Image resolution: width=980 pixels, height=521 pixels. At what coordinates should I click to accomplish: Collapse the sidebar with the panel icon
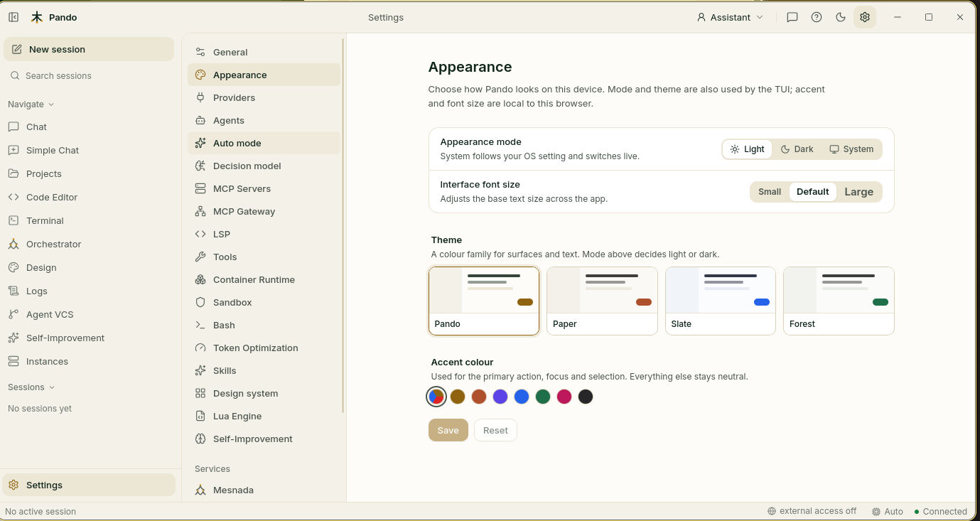[14, 17]
